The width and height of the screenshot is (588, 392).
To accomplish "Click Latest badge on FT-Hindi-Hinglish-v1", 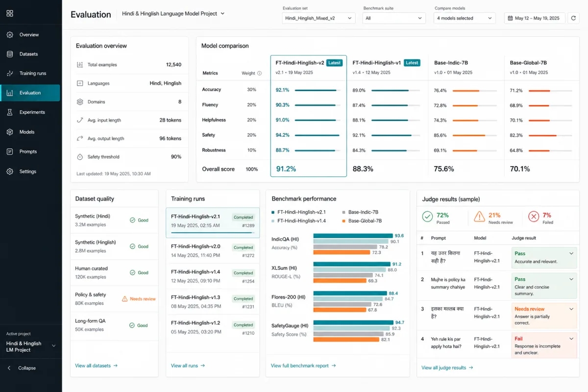I will (412, 63).
